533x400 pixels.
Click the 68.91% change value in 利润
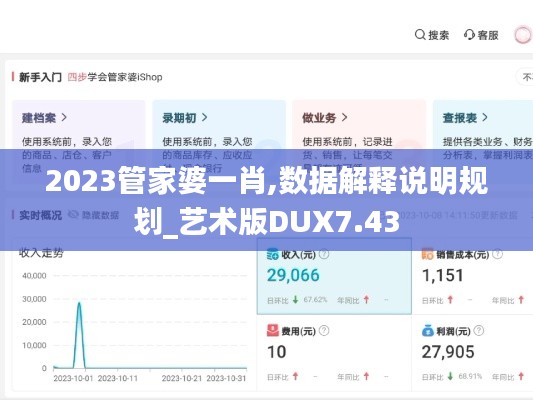point(470,376)
